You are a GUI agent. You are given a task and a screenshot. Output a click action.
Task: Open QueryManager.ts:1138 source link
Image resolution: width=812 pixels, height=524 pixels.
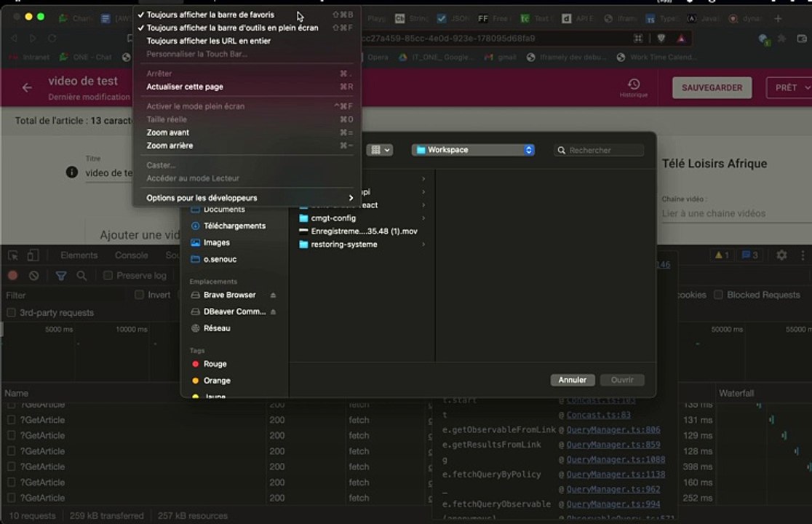click(616, 475)
